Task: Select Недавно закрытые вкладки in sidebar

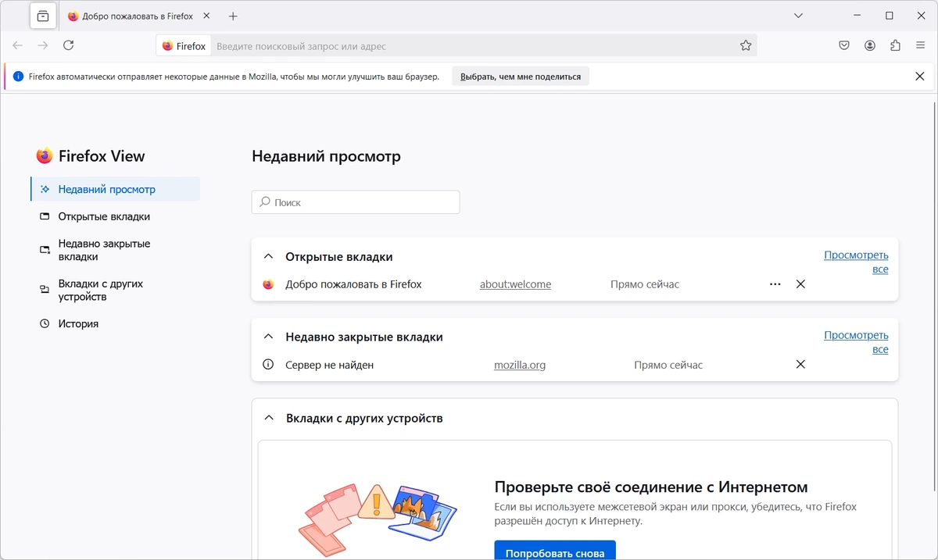Action: [x=116, y=250]
